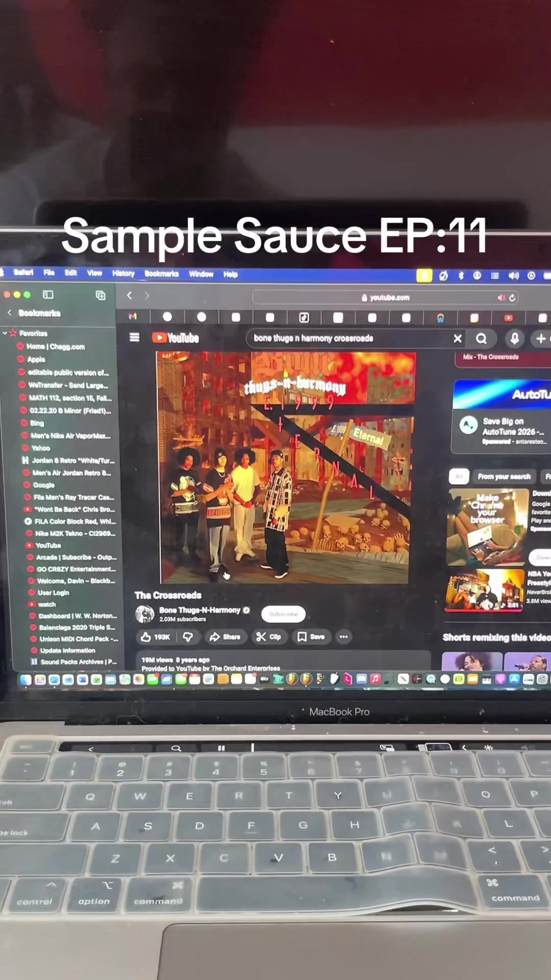The width and height of the screenshot is (551, 980).
Task: Collapse the Favorites bookmarks folder
Action: tap(5, 333)
